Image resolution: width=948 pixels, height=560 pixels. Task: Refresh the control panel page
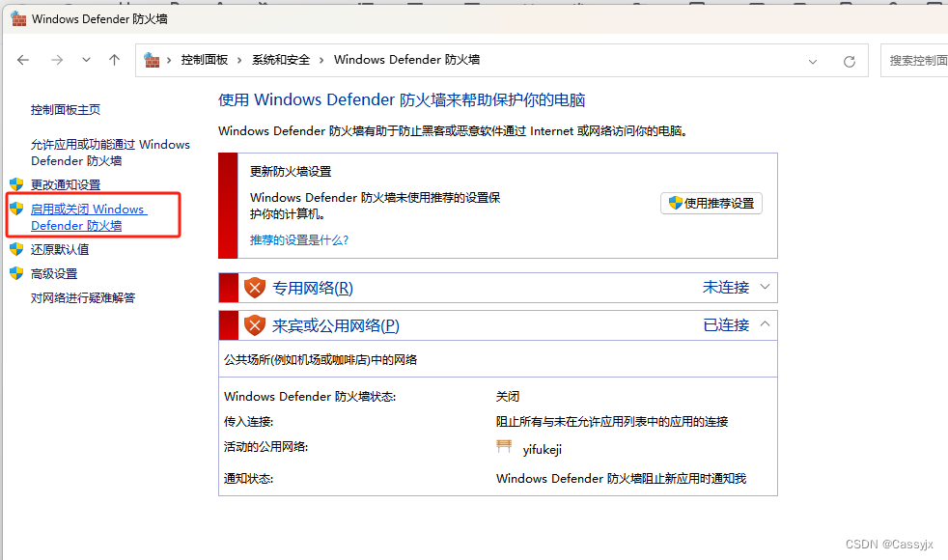pyautogui.click(x=850, y=61)
